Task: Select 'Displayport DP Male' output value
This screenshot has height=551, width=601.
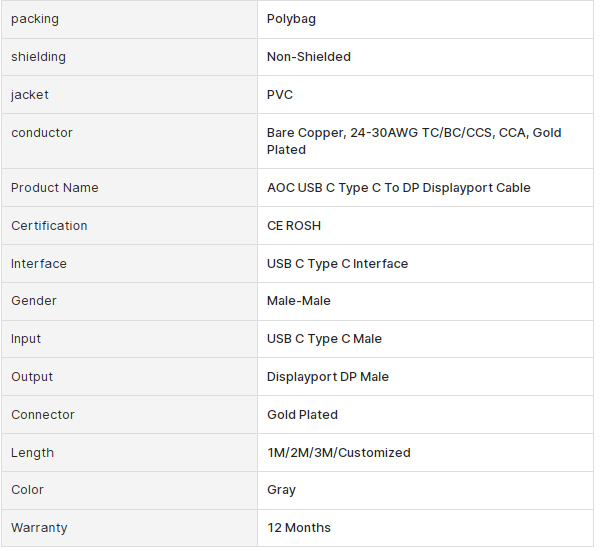Action: click(x=327, y=377)
